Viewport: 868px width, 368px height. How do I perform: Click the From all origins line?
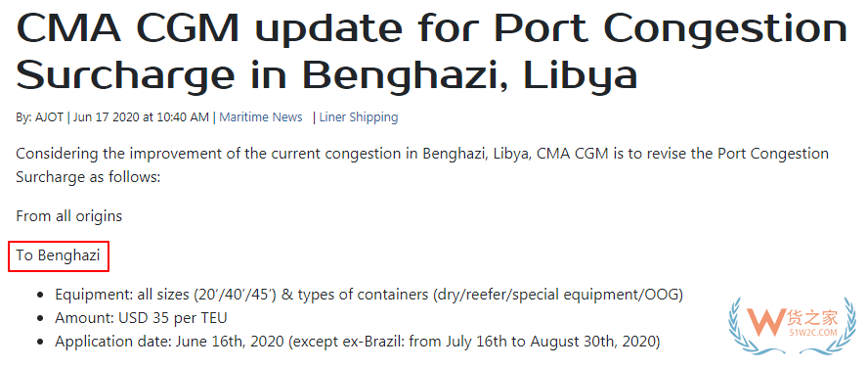click(x=69, y=216)
